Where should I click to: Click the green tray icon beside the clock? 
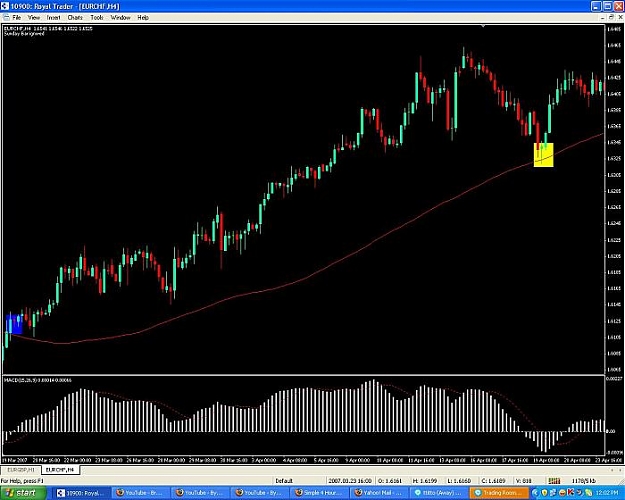pyautogui.click(x=589, y=493)
